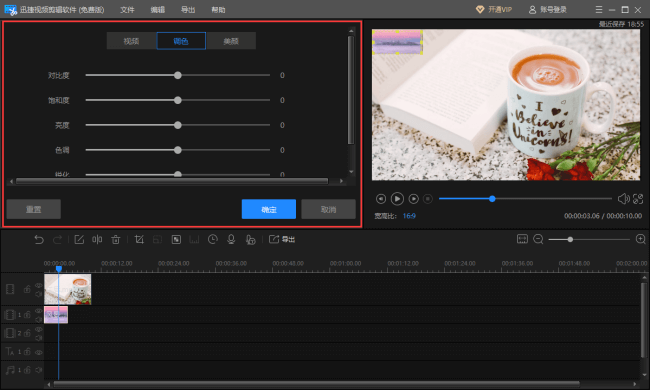The image size is (650, 390).
Task: Click the 重置 reset button
Action: coord(34,209)
